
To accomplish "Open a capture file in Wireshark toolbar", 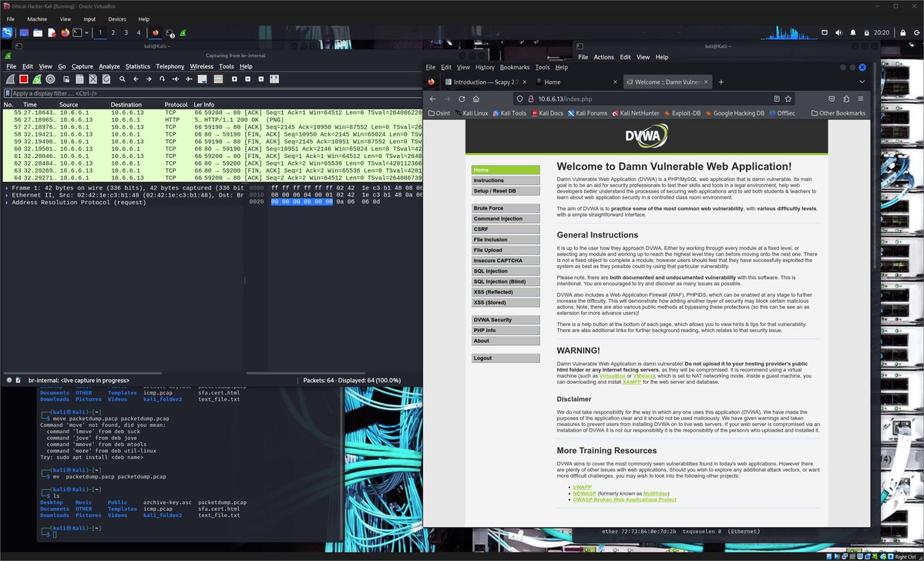I will 66,79.
